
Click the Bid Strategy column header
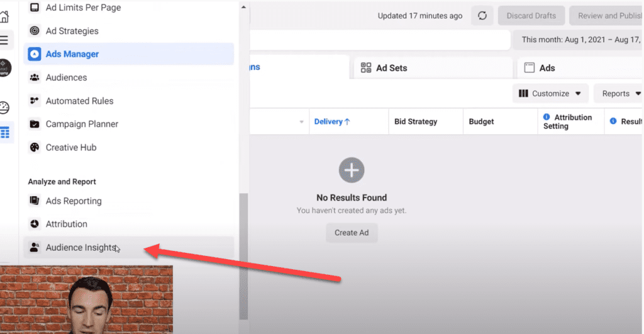pyautogui.click(x=426, y=121)
